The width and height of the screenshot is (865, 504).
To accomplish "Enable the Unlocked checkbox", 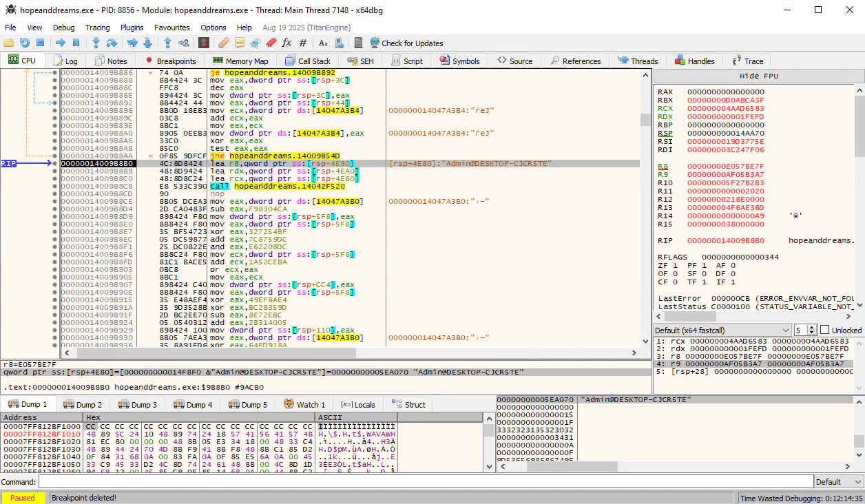I will [x=824, y=330].
